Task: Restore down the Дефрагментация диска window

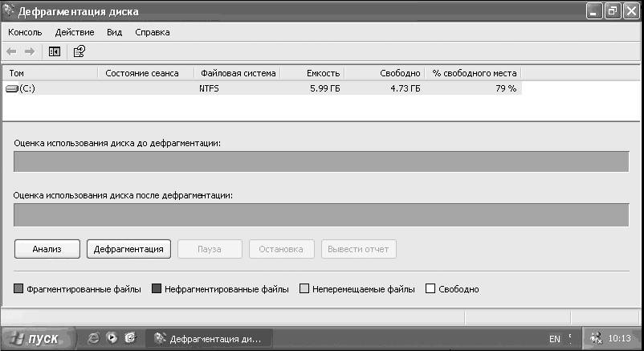Action: [613, 10]
